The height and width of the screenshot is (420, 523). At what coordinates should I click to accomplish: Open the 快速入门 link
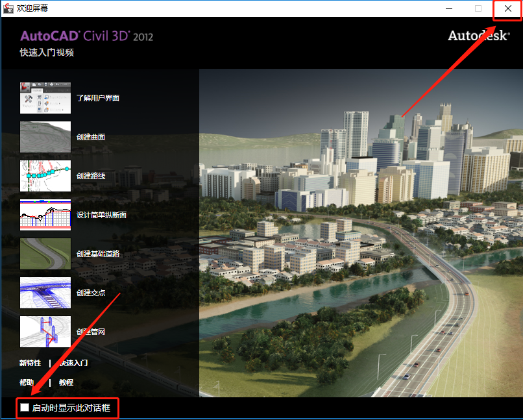tap(73, 363)
